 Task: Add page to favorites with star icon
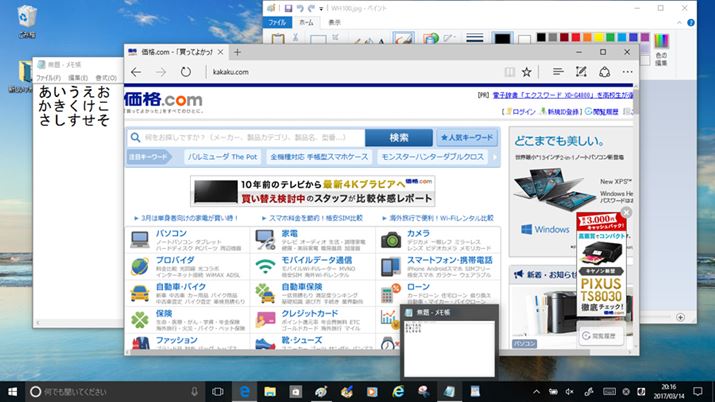(527, 72)
